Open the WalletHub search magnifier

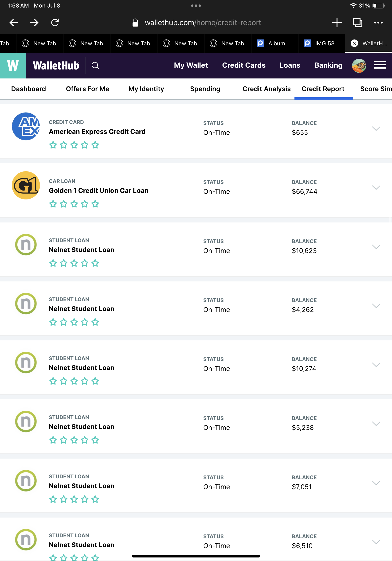pyautogui.click(x=95, y=66)
